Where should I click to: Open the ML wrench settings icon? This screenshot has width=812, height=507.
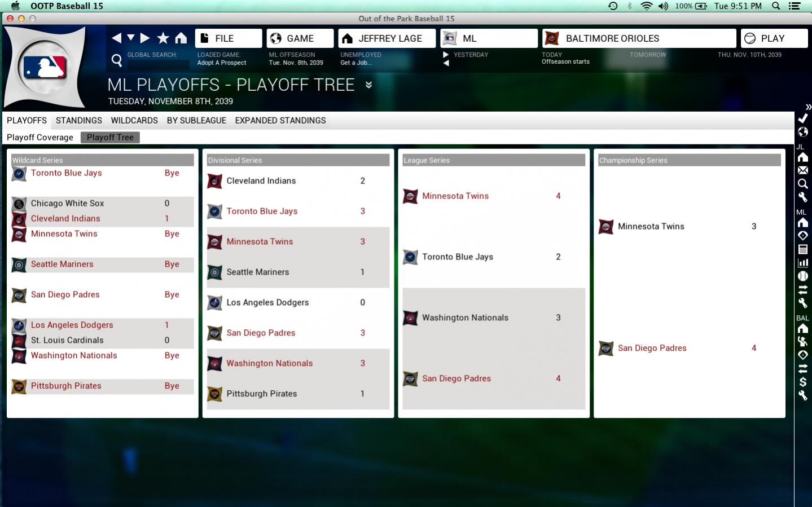[803, 303]
